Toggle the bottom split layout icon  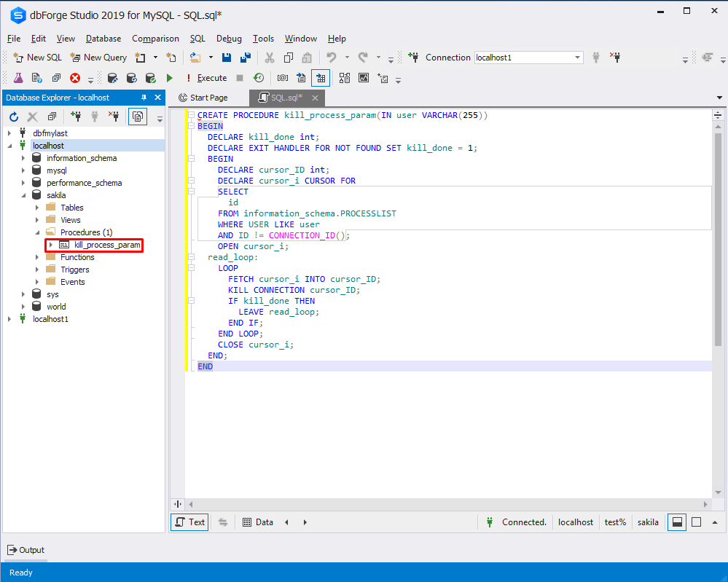click(x=677, y=522)
